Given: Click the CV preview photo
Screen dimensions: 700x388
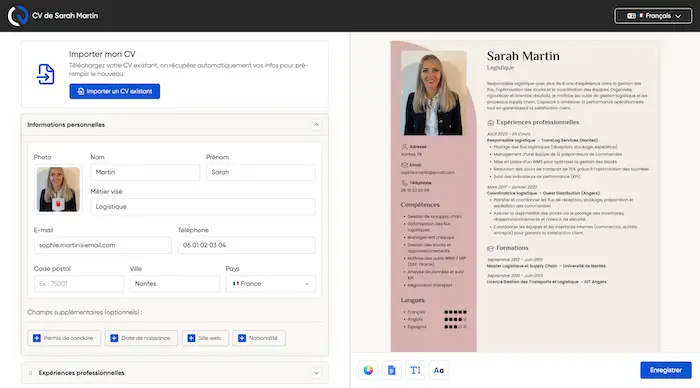Looking at the screenshot, I should pyautogui.click(x=433, y=93).
